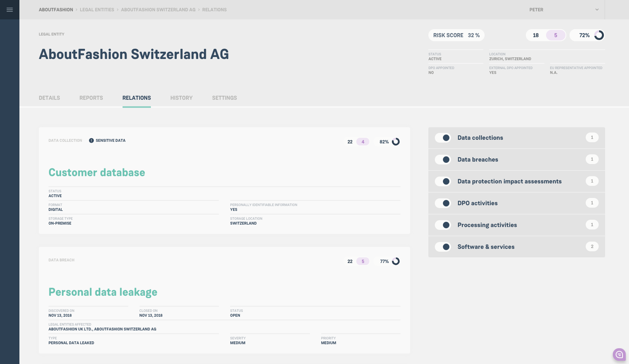
Task: Click the Open status value of data breach
Action: pos(235,316)
